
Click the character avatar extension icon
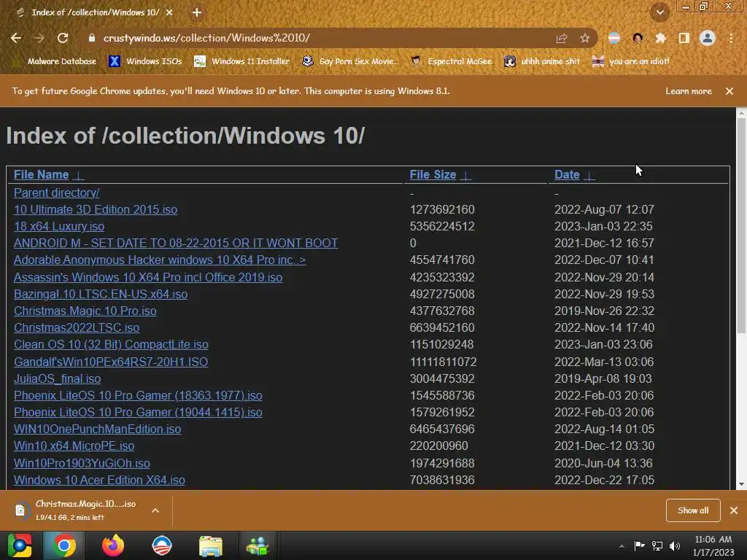click(x=638, y=38)
